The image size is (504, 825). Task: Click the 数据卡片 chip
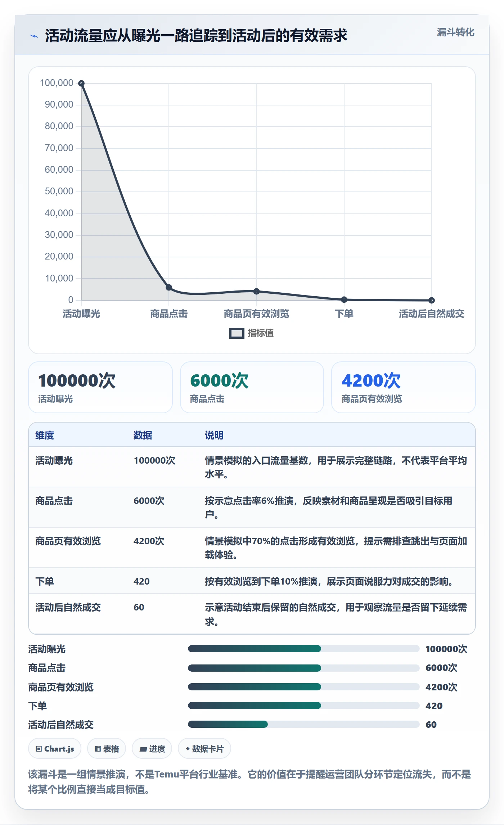pos(204,749)
